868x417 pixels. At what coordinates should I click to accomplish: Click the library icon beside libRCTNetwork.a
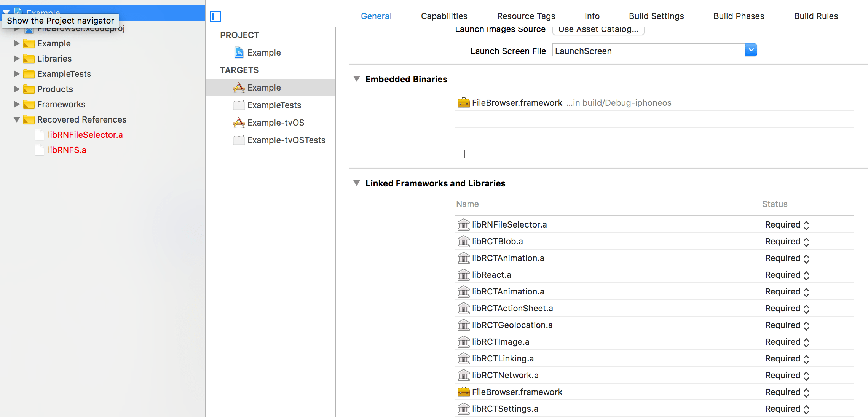pos(463,375)
